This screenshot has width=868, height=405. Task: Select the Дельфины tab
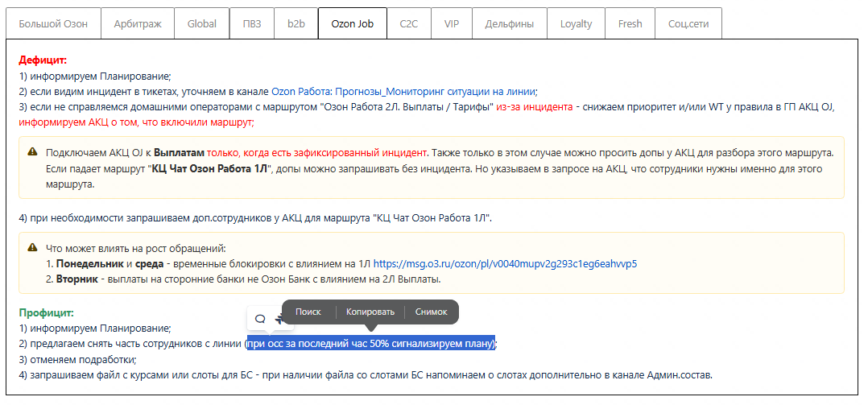pos(509,24)
